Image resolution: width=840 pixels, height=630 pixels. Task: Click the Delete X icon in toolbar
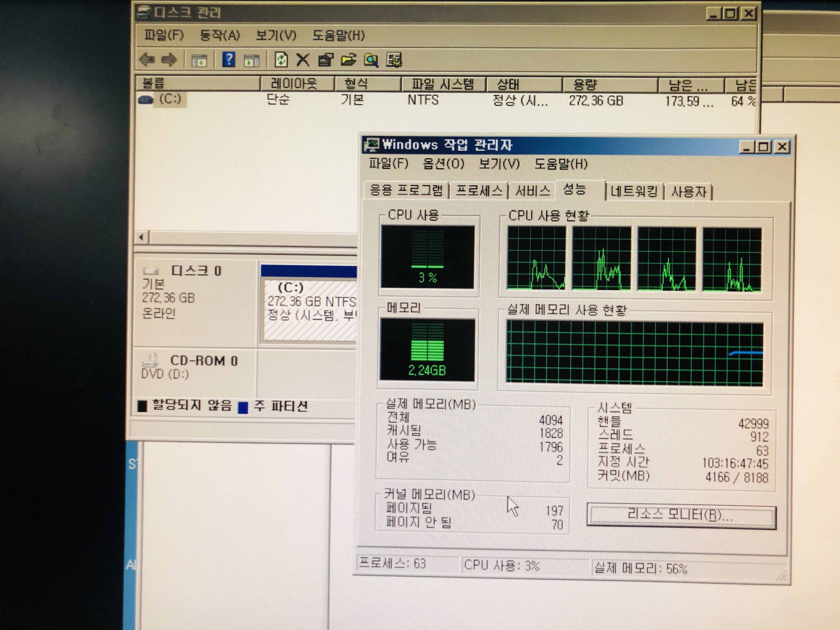pos(303,60)
